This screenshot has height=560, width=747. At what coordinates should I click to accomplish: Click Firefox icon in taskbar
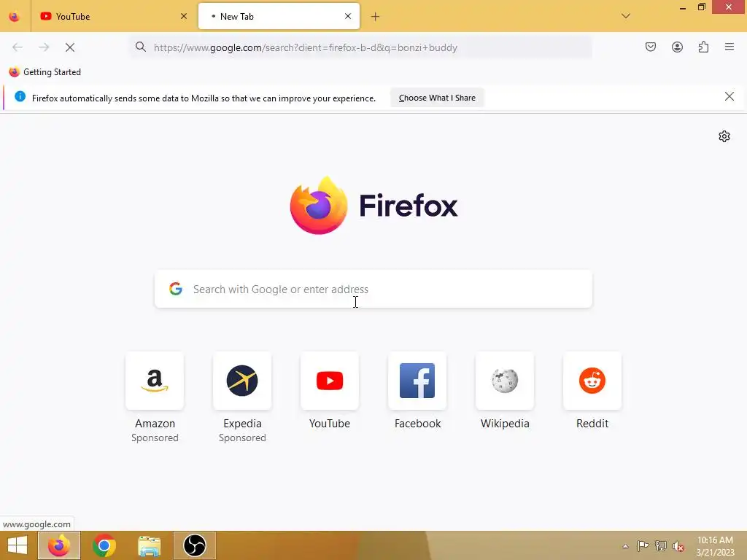(x=59, y=545)
